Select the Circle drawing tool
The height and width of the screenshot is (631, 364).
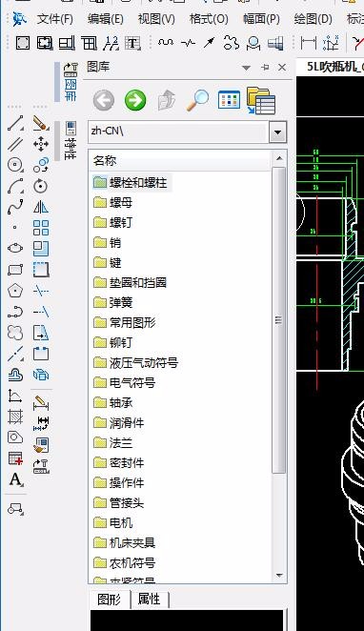click(15, 165)
